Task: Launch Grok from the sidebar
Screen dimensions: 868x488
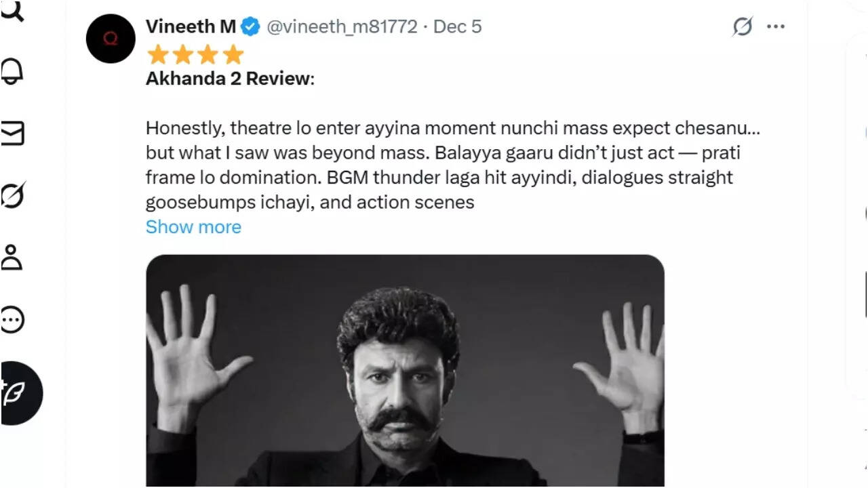Action: (12, 197)
